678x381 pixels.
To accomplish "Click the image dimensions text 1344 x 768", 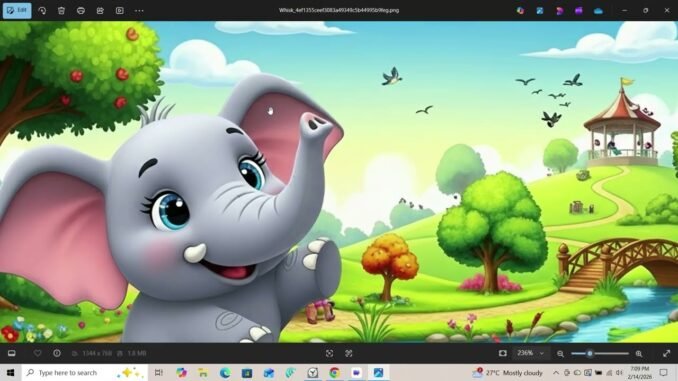I will (96, 353).
